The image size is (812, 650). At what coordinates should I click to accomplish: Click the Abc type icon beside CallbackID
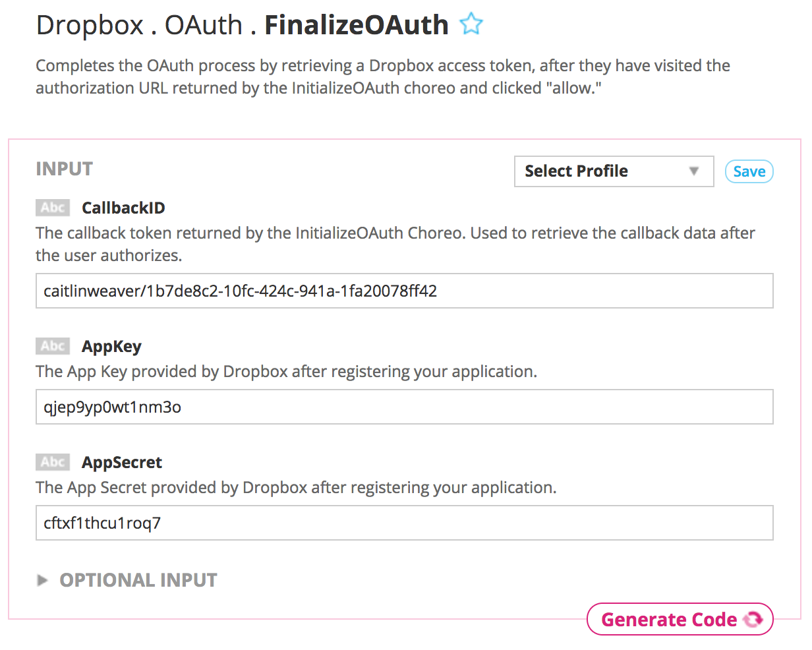click(53, 208)
